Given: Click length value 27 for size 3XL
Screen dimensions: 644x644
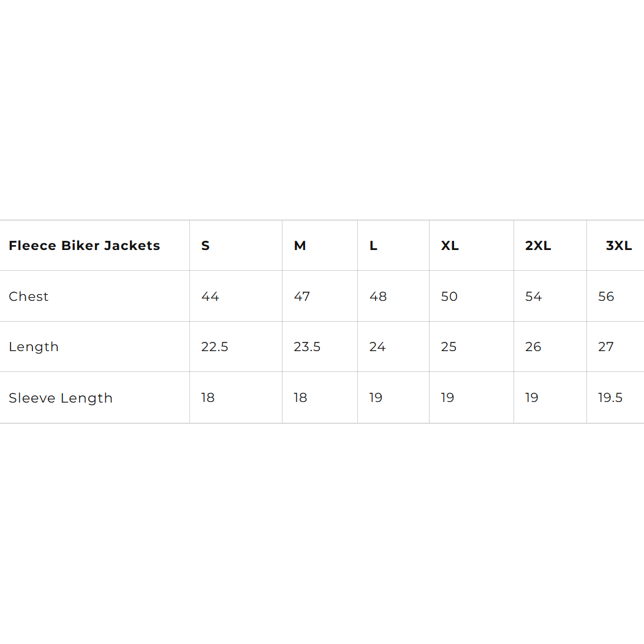Looking at the screenshot, I should click(x=606, y=347).
